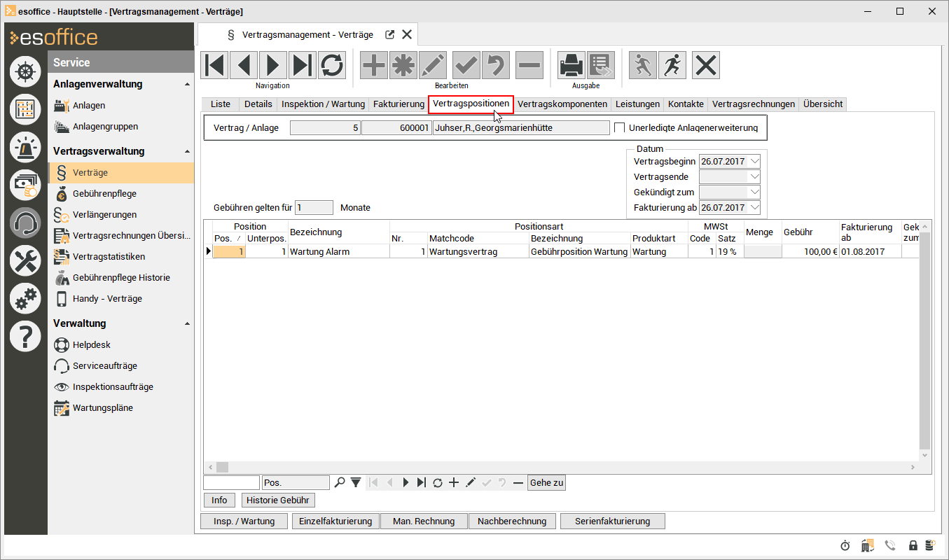Open wrench and screwdriver module icon
Viewport: 949px width, 560px height.
point(25,261)
